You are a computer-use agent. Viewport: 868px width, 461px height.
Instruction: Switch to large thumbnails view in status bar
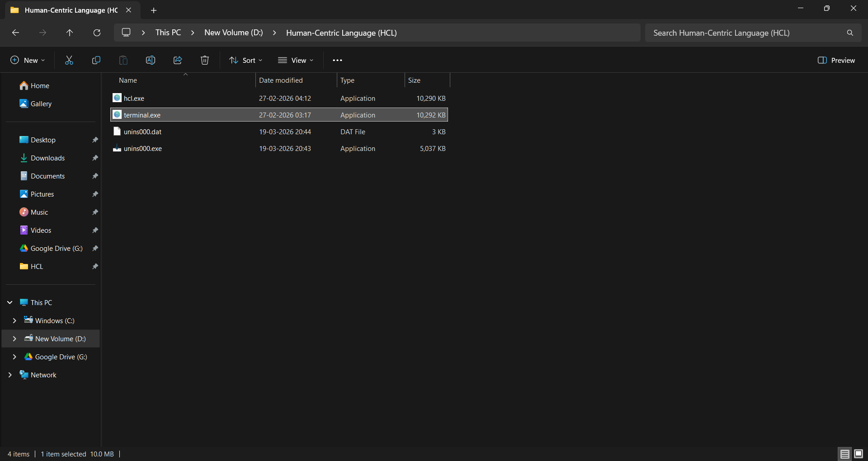(858, 454)
